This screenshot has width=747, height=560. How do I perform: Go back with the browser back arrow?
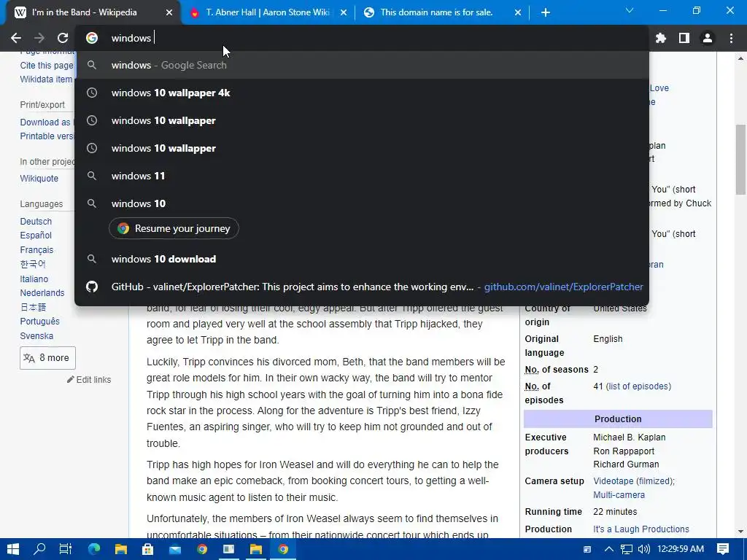click(x=16, y=38)
